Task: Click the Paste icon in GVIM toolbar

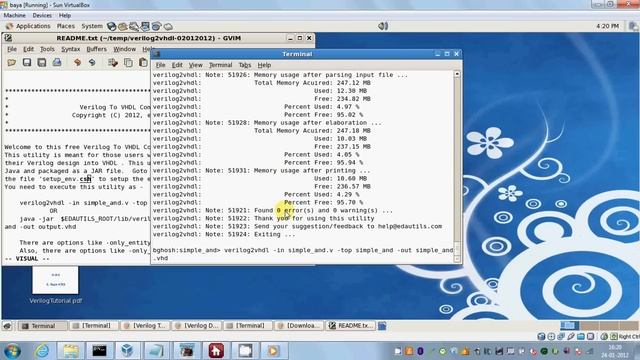Action: (143, 62)
